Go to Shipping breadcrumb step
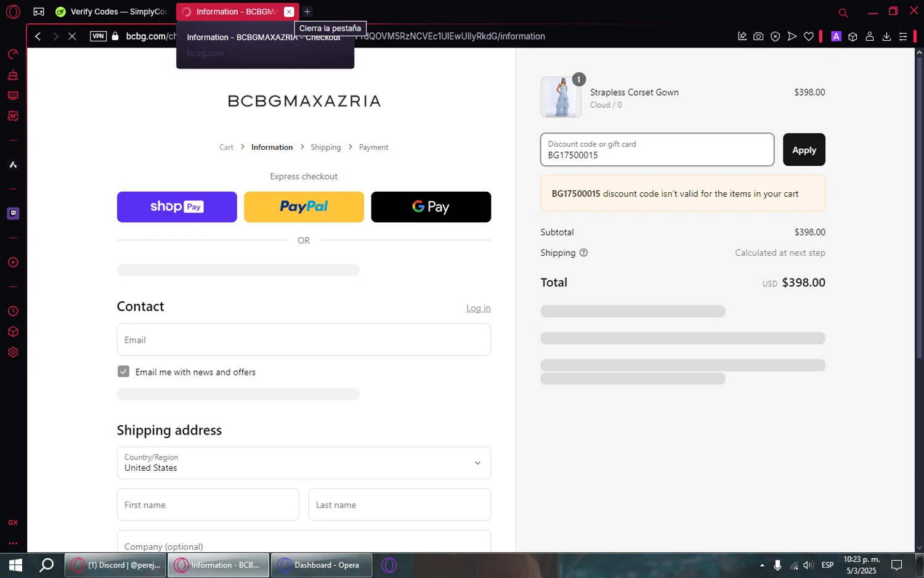The width and height of the screenshot is (924, 578). click(325, 147)
